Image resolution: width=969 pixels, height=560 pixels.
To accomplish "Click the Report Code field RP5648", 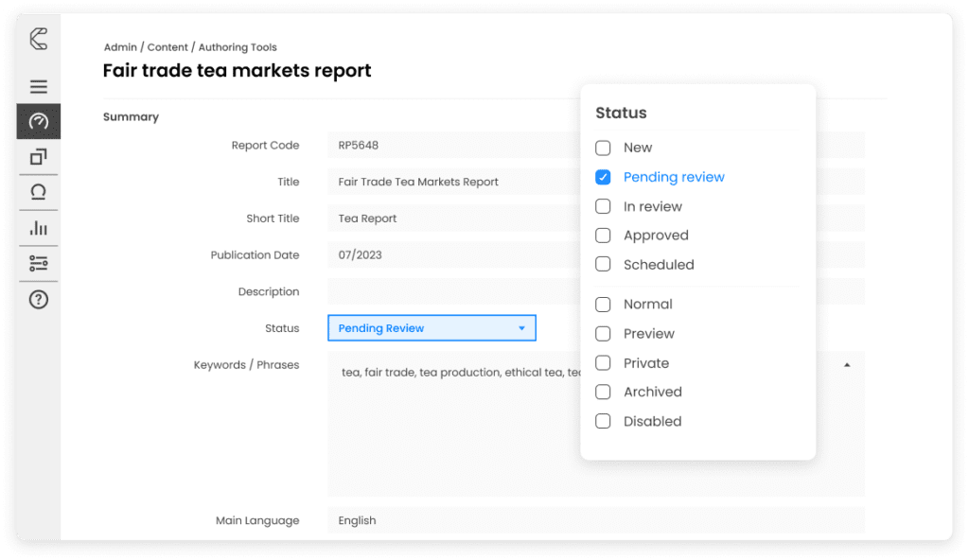I will point(454,146).
